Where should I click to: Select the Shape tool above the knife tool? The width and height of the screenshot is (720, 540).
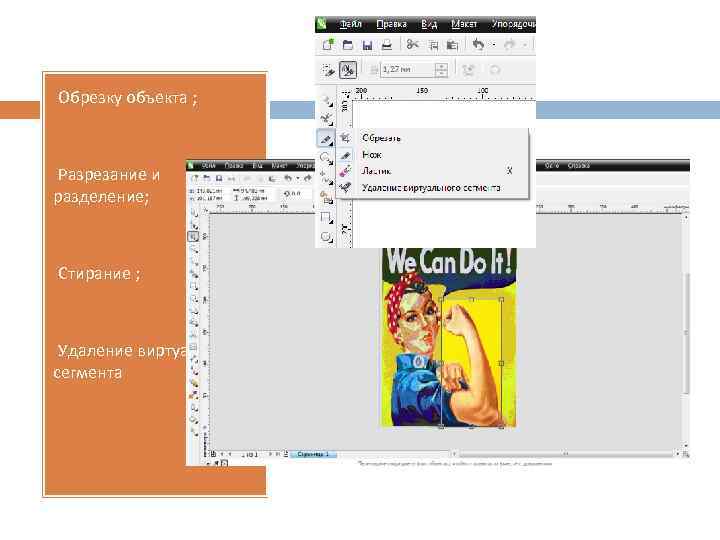[326, 118]
